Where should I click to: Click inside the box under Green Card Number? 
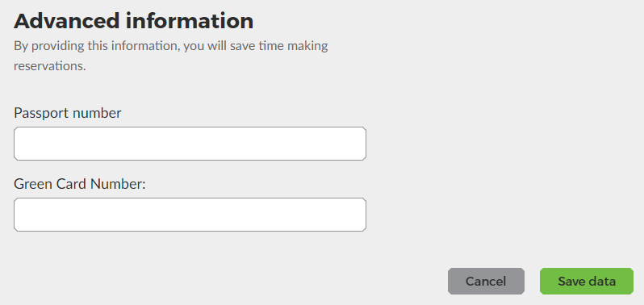pos(190,215)
